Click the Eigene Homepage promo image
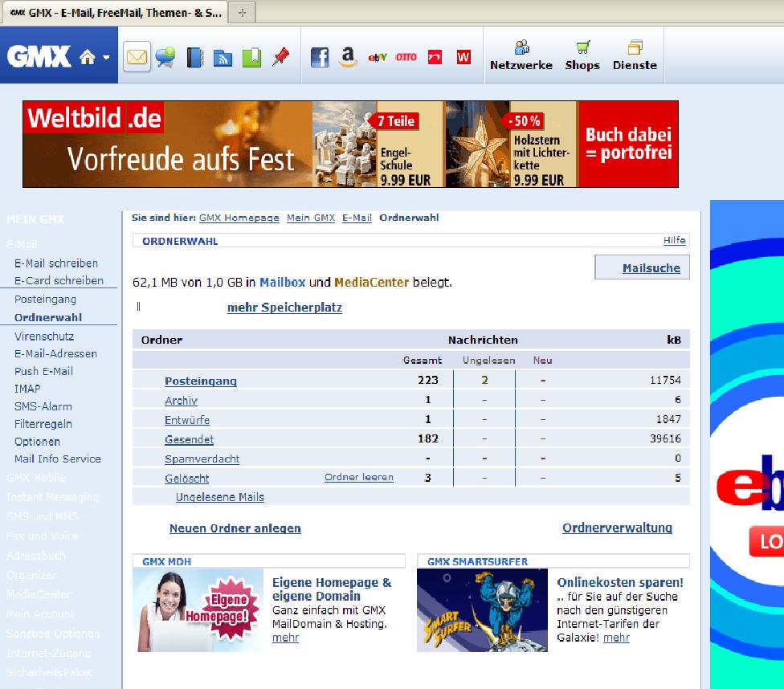 tap(198, 610)
